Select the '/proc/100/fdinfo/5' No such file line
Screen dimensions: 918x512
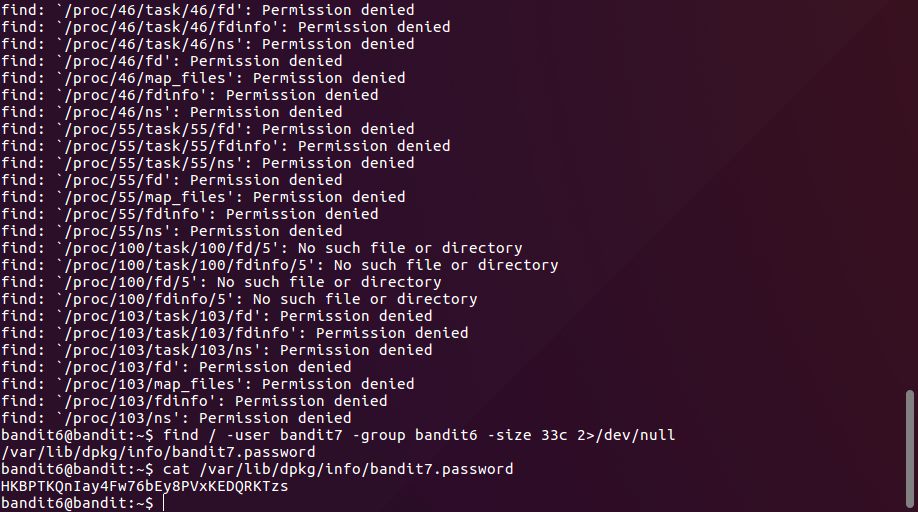click(238, 299)
